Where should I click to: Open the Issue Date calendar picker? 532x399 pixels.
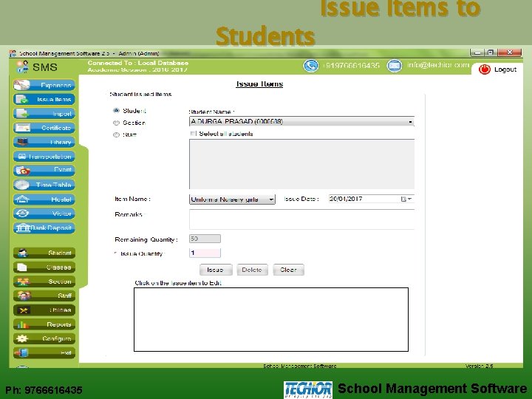pos(406,199)
